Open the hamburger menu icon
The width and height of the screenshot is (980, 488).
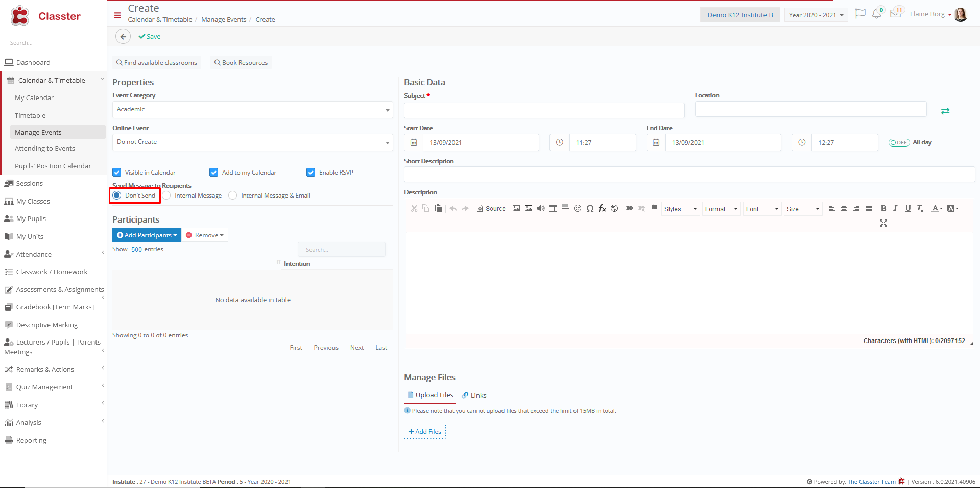click(x=117, y=15)
